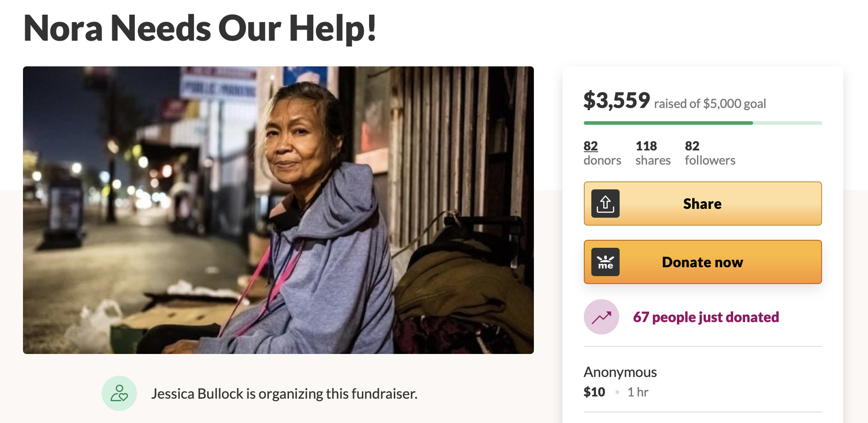
Task: Click the Donate now button
Action: coord(703,262)
